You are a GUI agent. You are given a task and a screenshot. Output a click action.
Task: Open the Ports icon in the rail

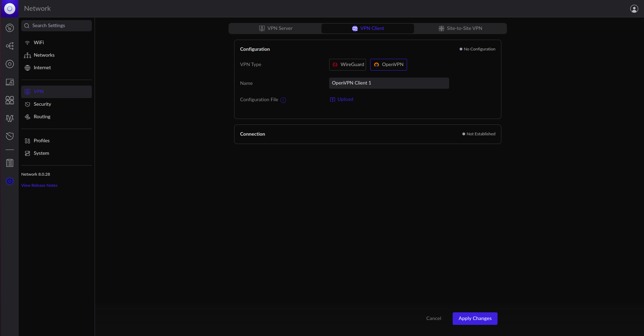pos(10,100)
